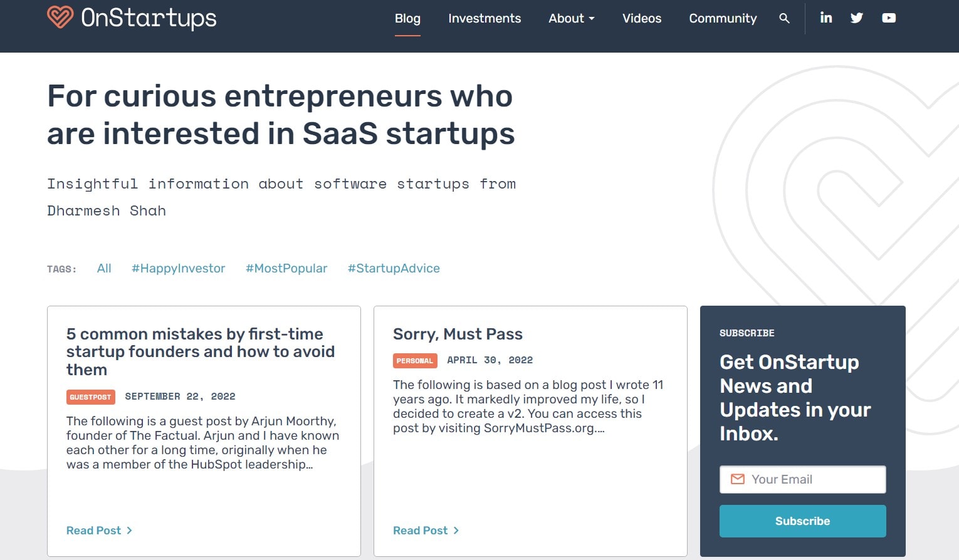
Task: Visit the LinkedIn icon link
Action: point(826,18)
